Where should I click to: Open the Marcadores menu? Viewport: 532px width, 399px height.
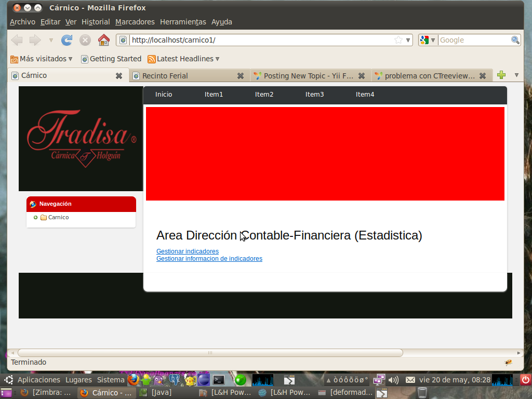135,22
